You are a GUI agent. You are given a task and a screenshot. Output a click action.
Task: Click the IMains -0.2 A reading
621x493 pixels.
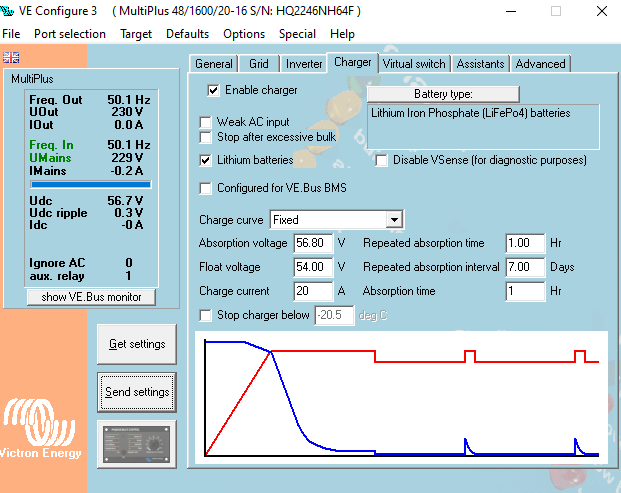pyautogui.click(x=127, y=171)
